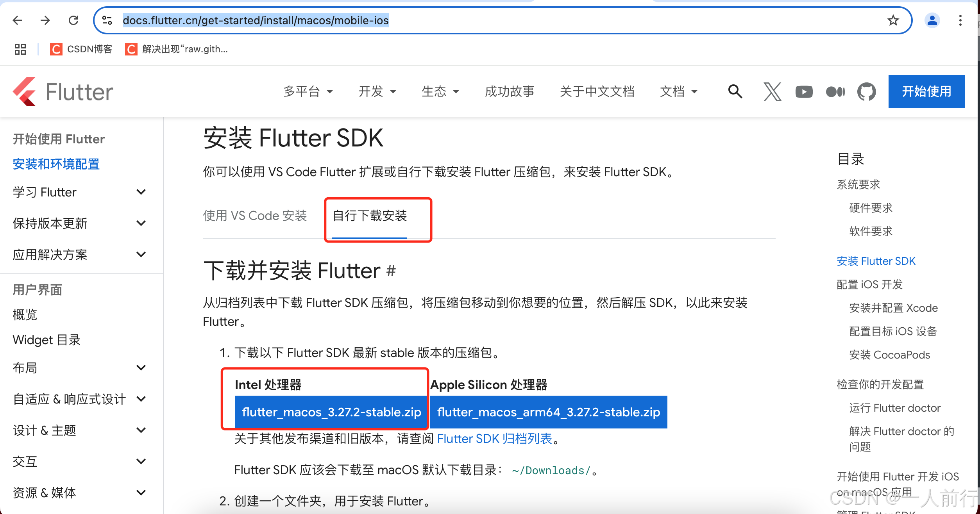The width and height of the screenshot is (980, 514).
Task: Open CSDN博客 bookmark
Action: point(81,49)
